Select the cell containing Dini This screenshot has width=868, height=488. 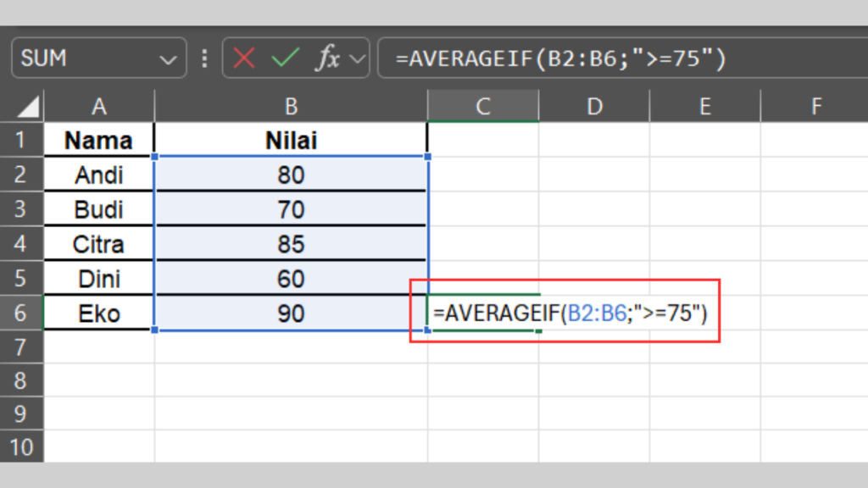[x=98, y=279]
